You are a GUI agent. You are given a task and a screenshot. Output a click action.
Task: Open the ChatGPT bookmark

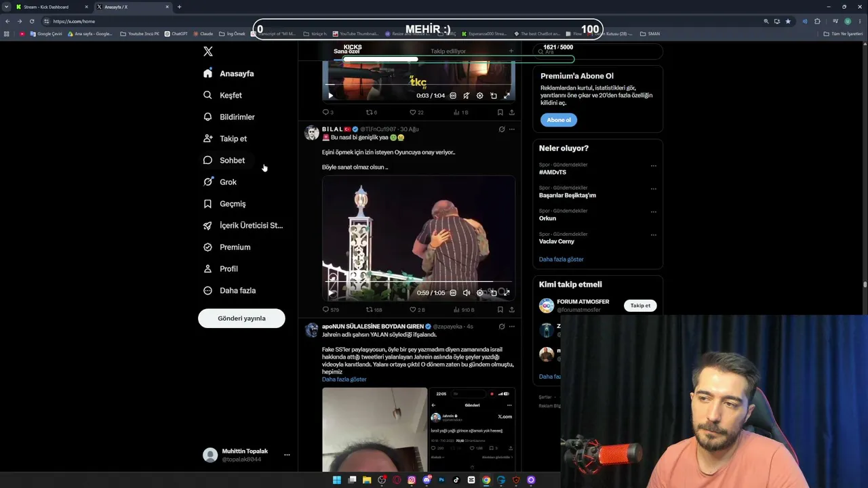[x=176, y=33]
